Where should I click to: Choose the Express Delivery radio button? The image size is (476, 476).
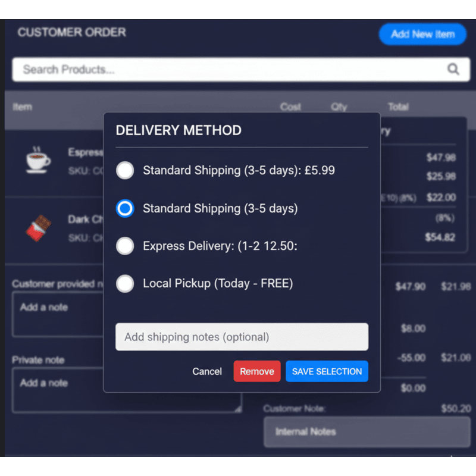click(125, 246)
